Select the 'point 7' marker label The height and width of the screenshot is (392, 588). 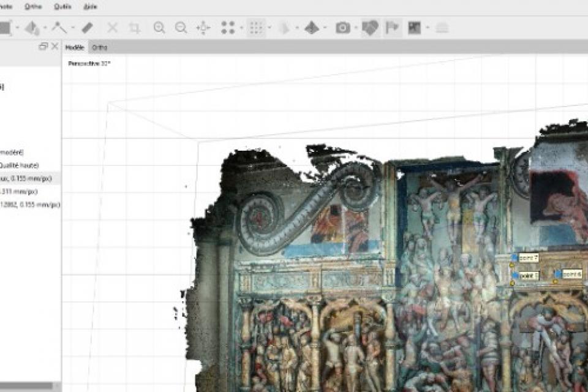point(529,258)
